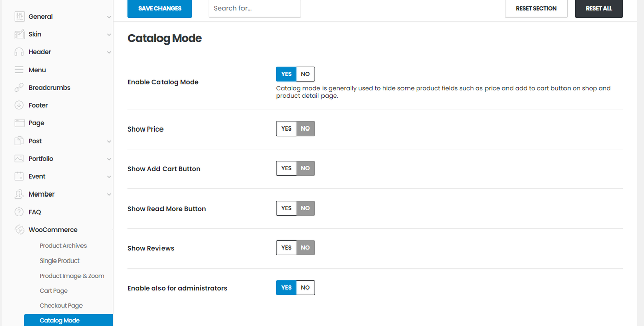
Task: Open the Product Archives submenu item
Action: [x=63, y=246]
